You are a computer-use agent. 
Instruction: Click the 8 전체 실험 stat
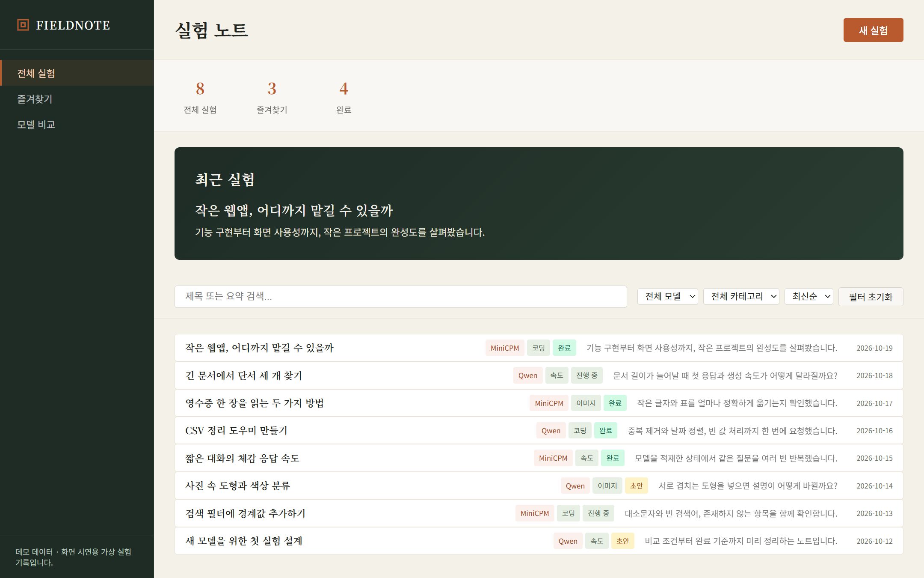pyautogui.click(x=200, y=97)
